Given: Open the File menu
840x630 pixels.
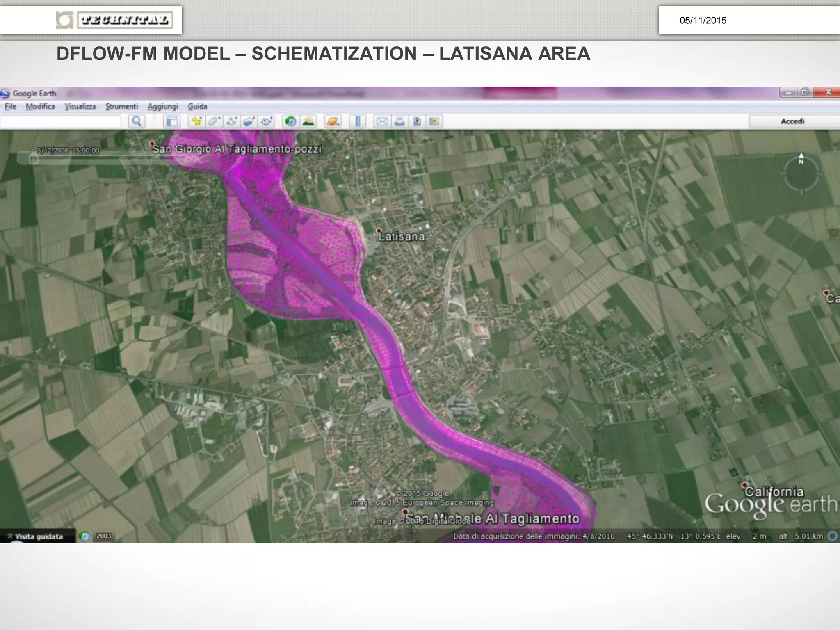Looking at the screenshot, I should pyautogui.click(x=10, y=107).
